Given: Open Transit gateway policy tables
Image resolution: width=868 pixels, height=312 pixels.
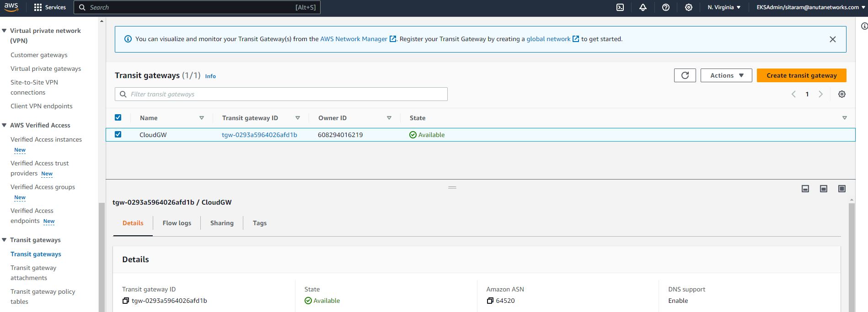Looking at the screenshot, I should tap(43, 296).
